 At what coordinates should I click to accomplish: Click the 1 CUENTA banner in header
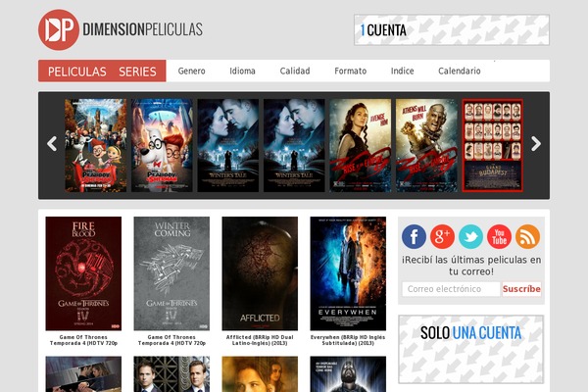(452, 30)
